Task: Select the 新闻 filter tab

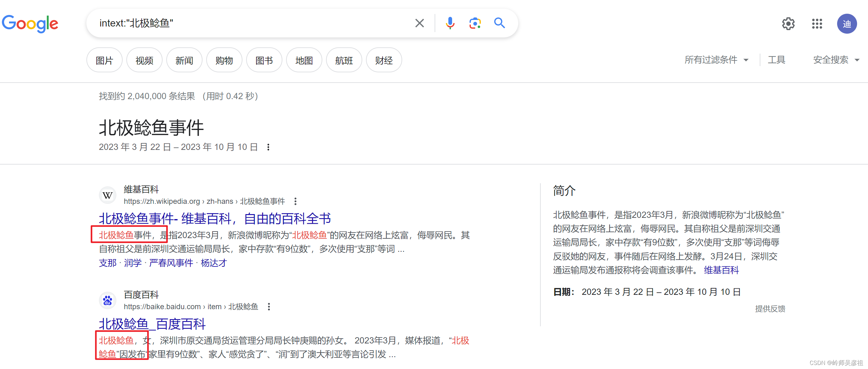Action: pyautogui.click(x=184, y=60)
